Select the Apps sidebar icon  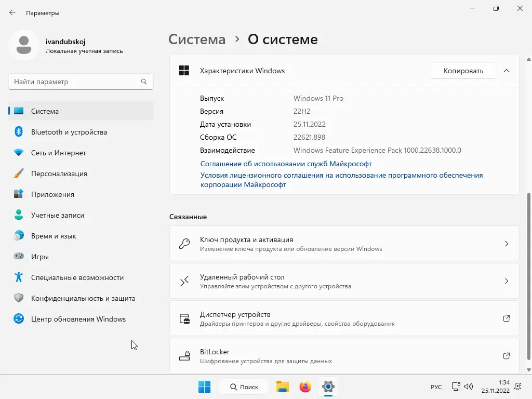pos(19,194)
